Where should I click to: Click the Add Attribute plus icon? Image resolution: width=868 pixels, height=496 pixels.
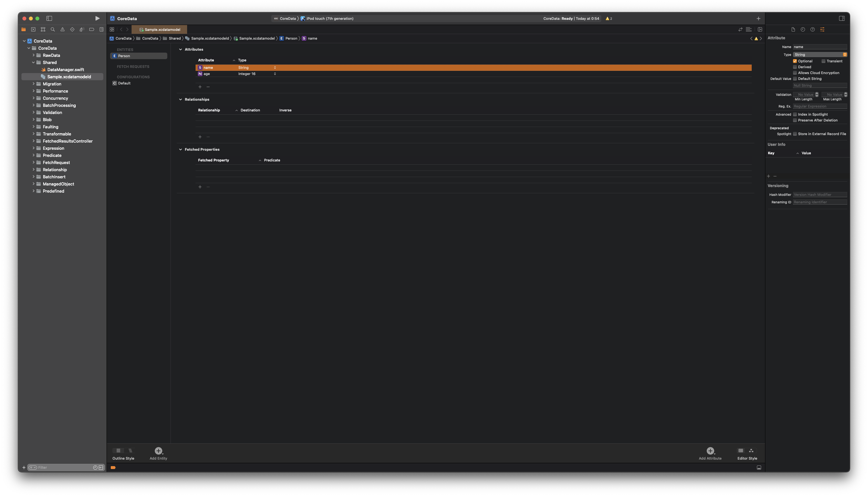tap(710, 451)
